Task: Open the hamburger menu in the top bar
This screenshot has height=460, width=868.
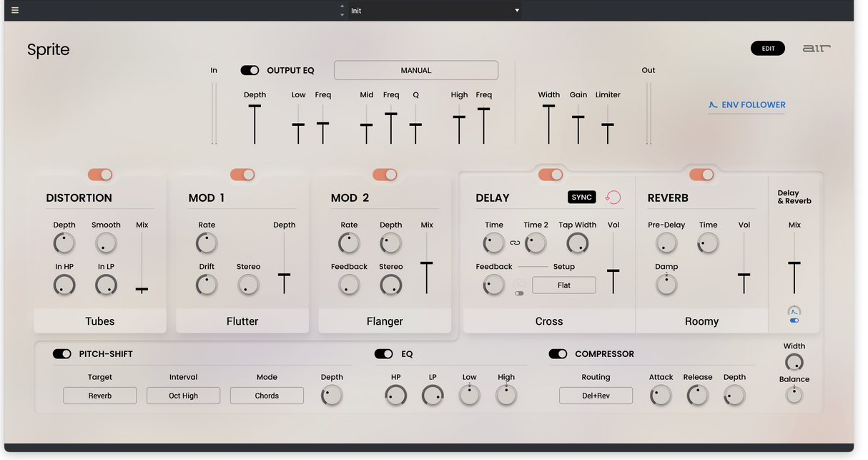Action: coord(15,11)
